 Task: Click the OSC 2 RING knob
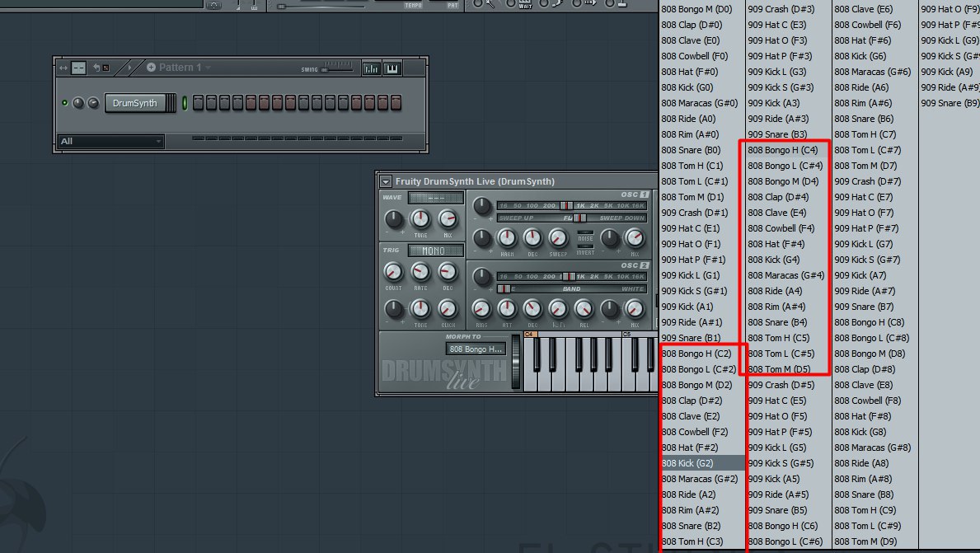[x=481, y=309]
